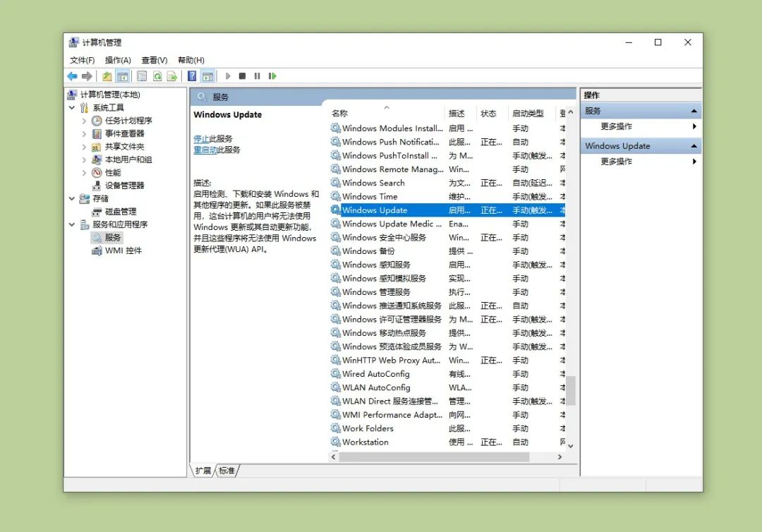Image resolution: width=762 pixels, height=532 pixels.
Task: Select Work Folders service row
Action: click(447, 428)
